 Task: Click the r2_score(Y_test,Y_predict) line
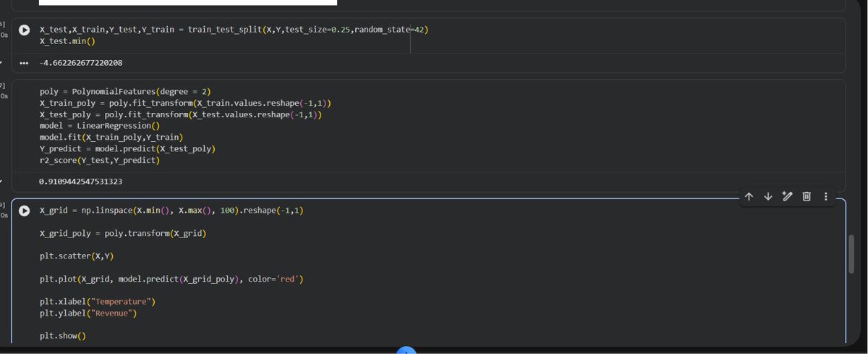pyautogui.click(x=100, y=160)
